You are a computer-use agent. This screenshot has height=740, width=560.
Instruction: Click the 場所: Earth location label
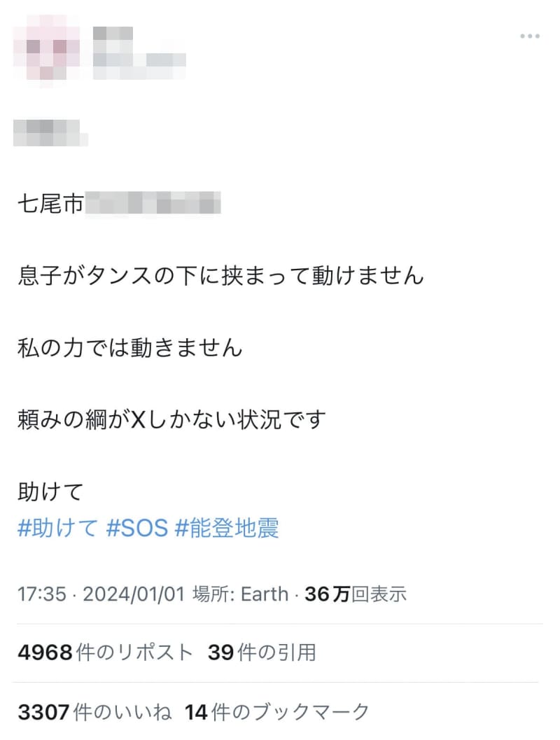[240, 594]
